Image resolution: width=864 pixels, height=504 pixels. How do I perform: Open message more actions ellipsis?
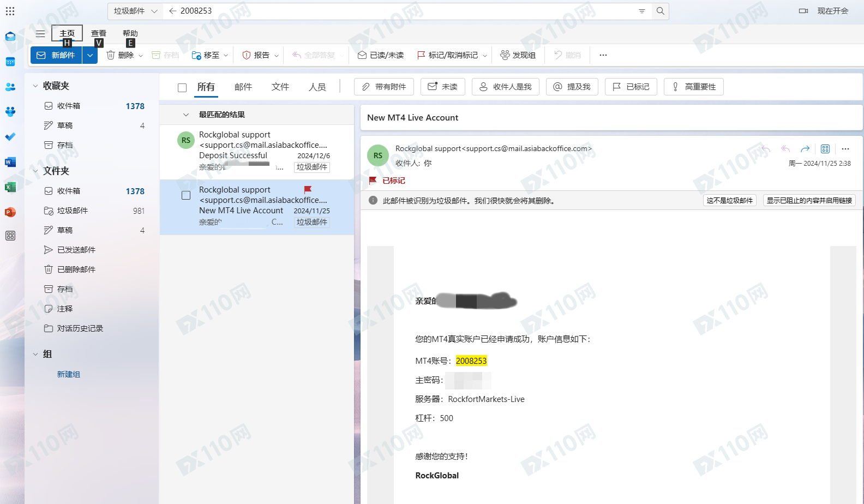pyautogui.click(x=845, y=149)
